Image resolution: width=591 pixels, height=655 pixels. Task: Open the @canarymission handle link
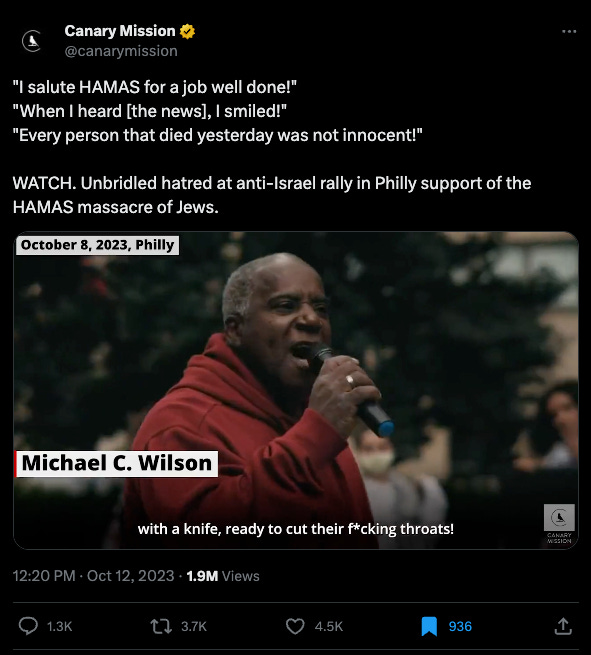121,51
